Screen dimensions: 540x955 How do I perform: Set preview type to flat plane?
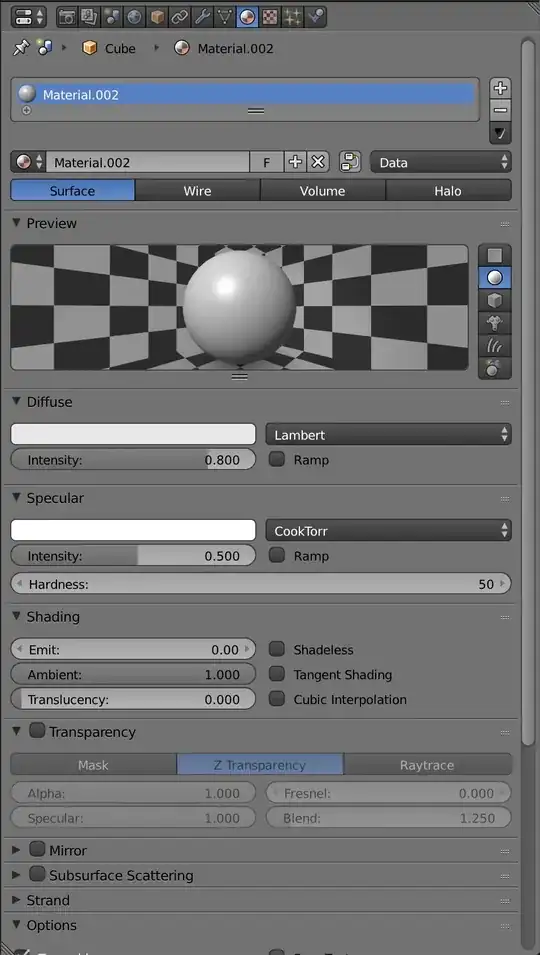point(495,256)
